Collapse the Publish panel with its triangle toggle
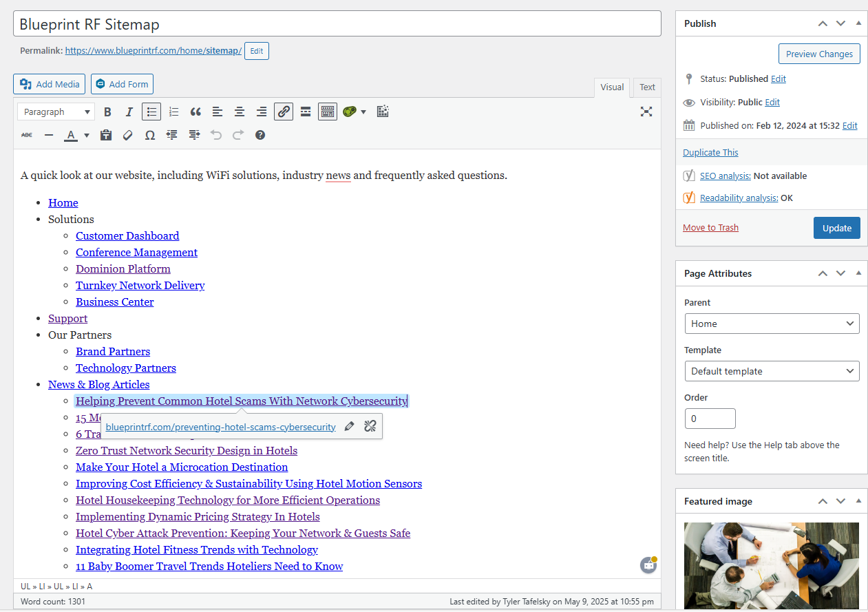The width and height of the screenshot is (868, 612). [x=858, y=23]
